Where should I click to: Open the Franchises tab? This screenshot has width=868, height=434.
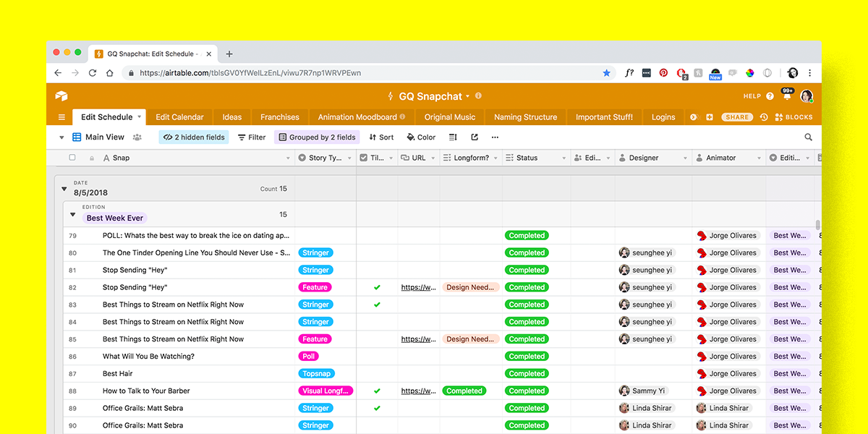click(x=280, y=117)
